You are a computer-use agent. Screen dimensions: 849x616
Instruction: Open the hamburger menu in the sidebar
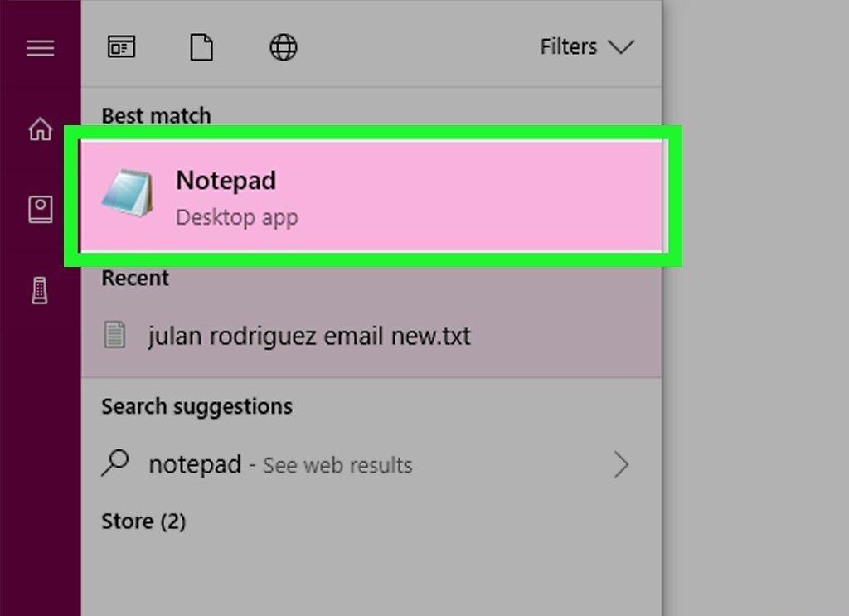[x=41, y=48]
